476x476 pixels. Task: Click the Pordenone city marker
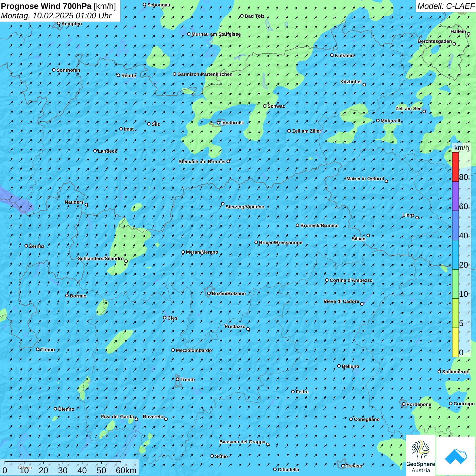tap(404, 404)
